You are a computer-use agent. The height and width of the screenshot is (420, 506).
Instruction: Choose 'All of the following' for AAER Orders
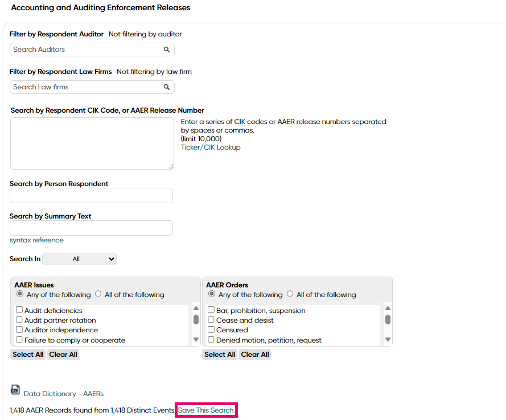pyautogui.click(x=290, y=294)
